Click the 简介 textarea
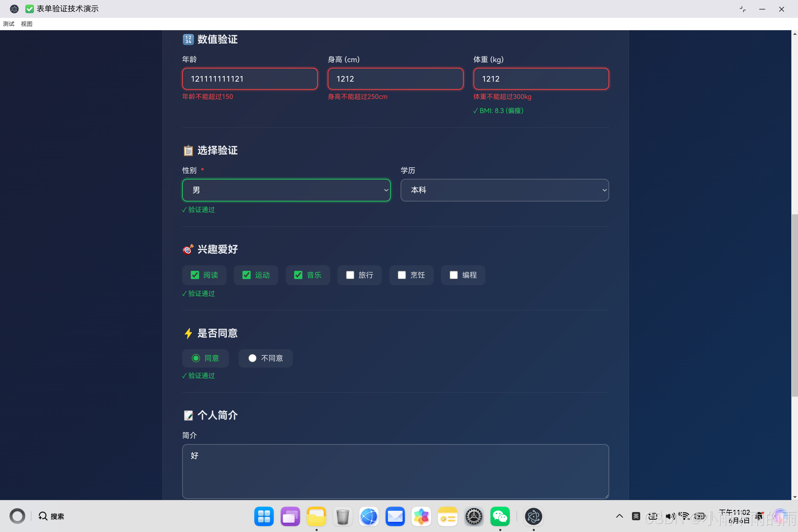This screenshot has height=532, width=798. pos(395,471)
